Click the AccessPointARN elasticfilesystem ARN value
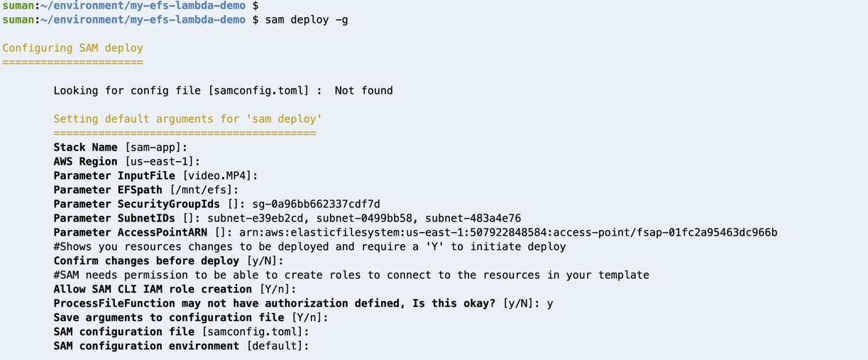The height and width of the screenshot is (360, 868). [x=508, y=233]
